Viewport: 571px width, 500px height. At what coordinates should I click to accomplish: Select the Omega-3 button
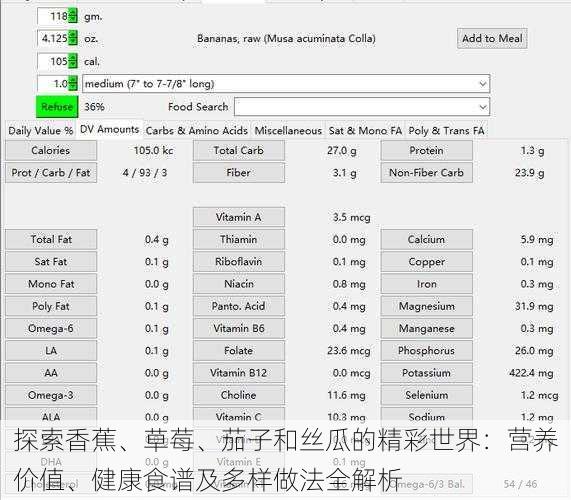pos(51,395)
